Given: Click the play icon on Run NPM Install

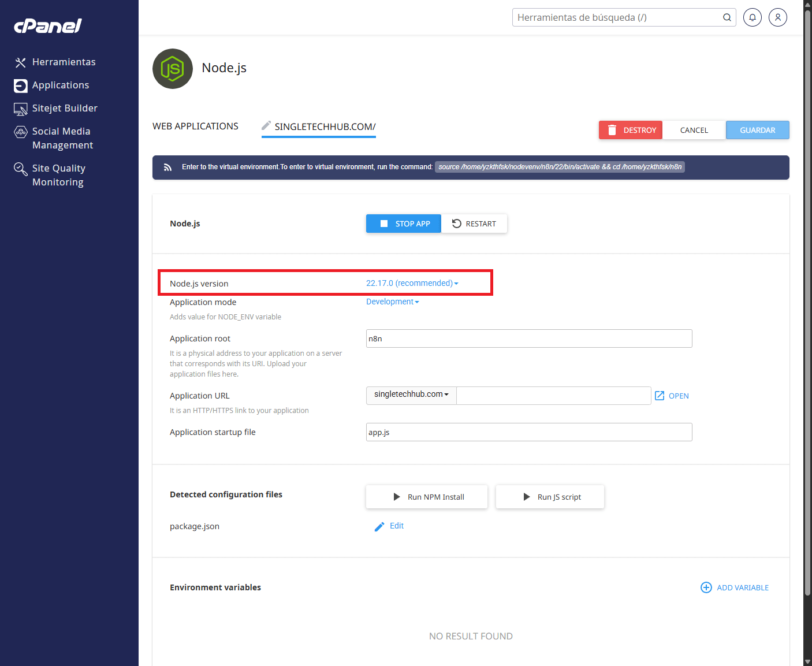Looking at the screenshot, I should pos(397,497).
